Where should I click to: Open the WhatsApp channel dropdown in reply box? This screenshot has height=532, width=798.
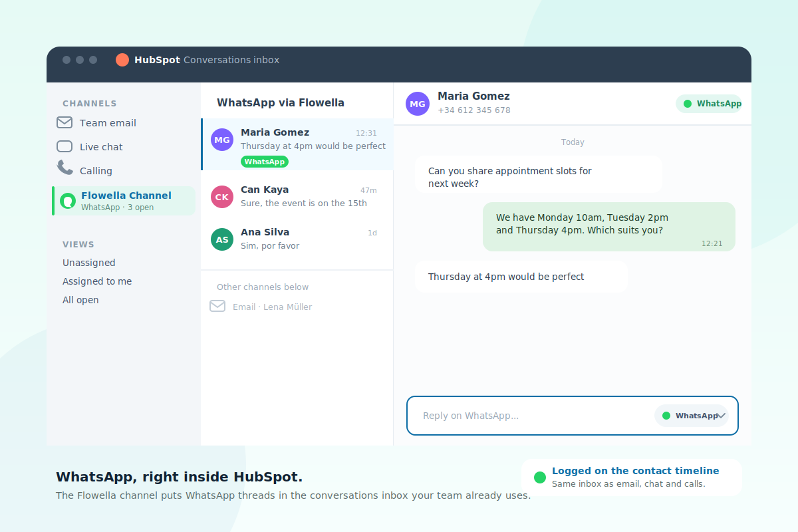click(x=692, y=416)
